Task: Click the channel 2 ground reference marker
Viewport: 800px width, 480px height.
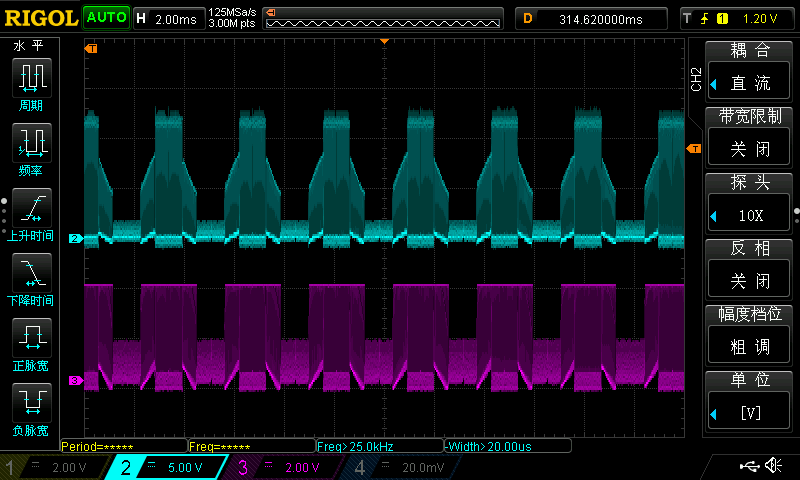Action: point(76,238)
